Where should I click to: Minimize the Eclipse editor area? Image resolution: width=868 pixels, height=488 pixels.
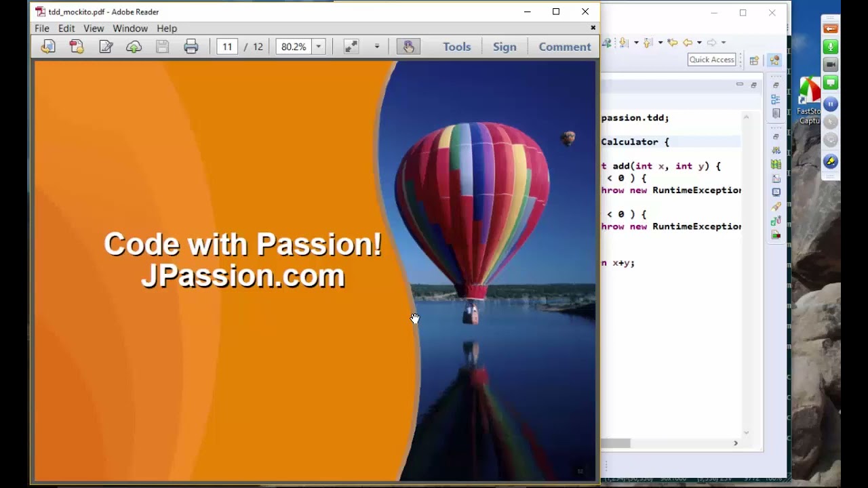click(x=739, y=84)
